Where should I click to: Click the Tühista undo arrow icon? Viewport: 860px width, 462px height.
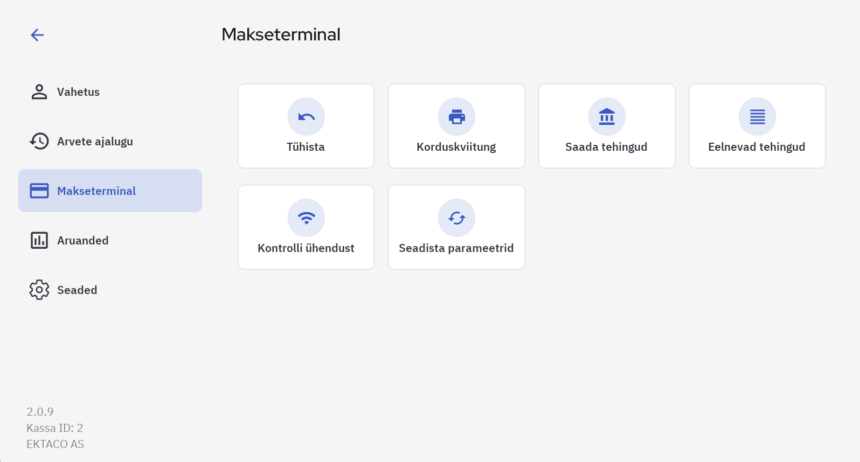coord(306,117)
